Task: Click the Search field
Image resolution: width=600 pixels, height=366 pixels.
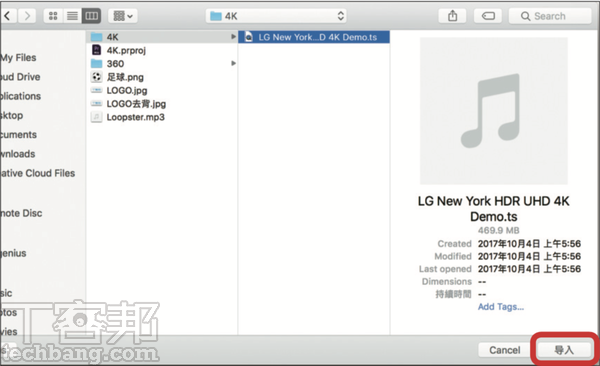Action: 550,16
